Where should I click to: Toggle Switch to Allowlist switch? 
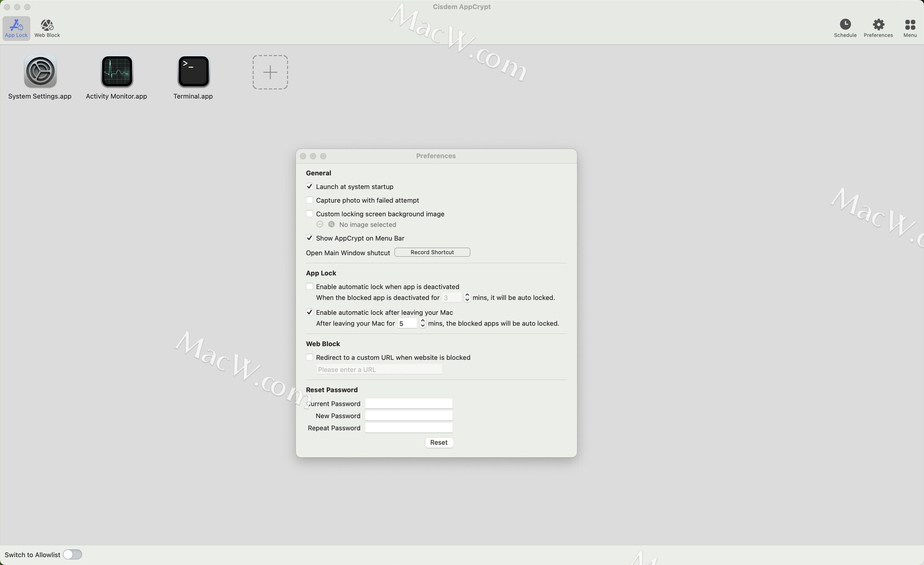coord(73,554)
